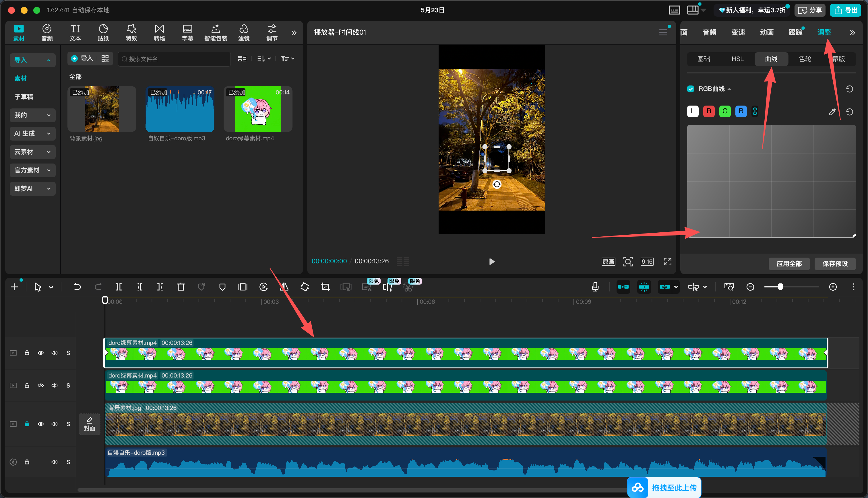Toggle the RGB曲线 checkbox
The height and width of the screenshot is (498, 868).
click(691, 89)
